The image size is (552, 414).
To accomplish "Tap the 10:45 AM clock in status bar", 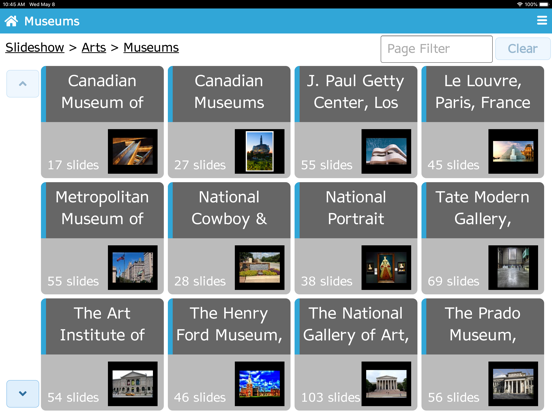I will [14, 4].
